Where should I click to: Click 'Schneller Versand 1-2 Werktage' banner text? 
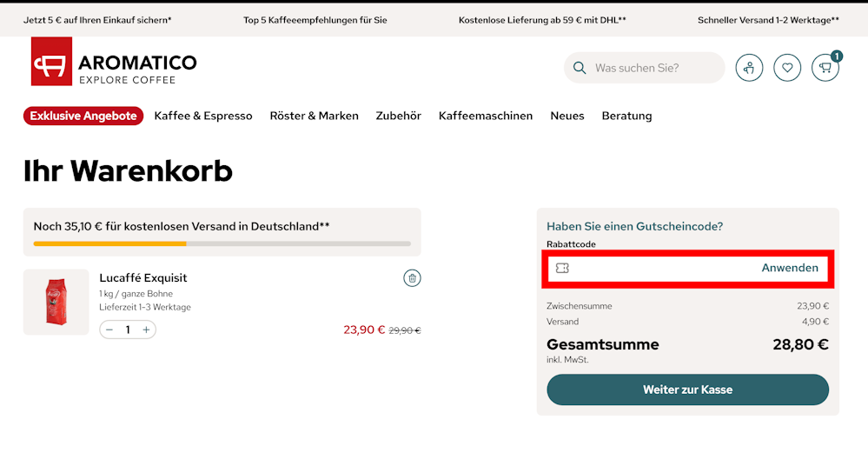pyautogui.click(x=768, y=20)
